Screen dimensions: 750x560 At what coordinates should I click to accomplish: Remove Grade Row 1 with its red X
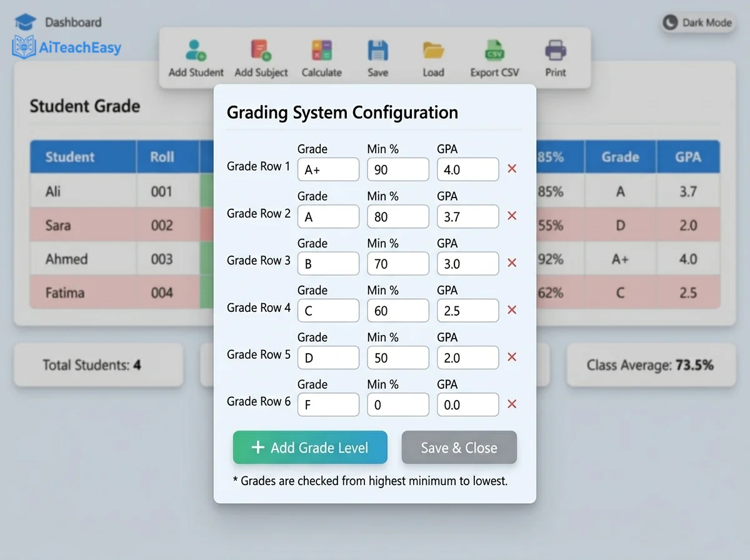coord(512,168)
